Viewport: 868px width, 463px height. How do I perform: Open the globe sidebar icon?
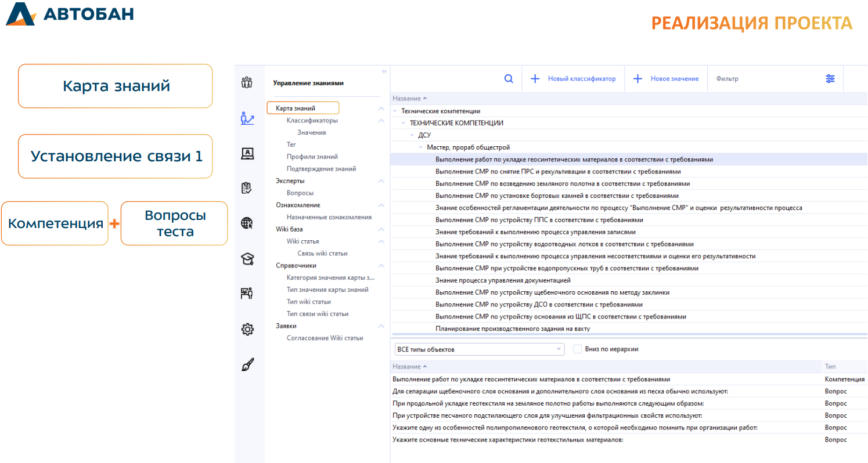coord(247,223)
